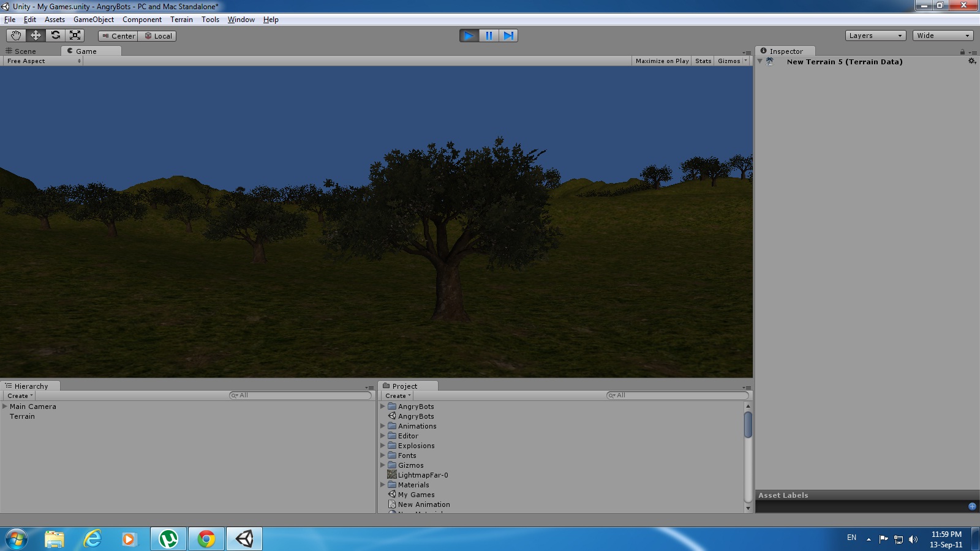The image size is (980, 551).
Task: Open the Tools menu
Action: 210,20
